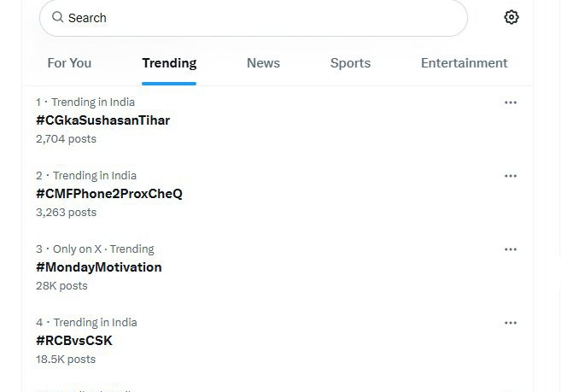Click the 18.5K posts count
Screen dimensions: 561x392
[66, 359]
